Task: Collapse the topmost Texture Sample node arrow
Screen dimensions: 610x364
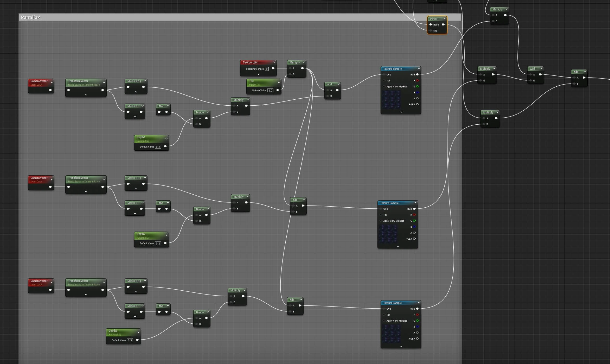Action: 419,69
